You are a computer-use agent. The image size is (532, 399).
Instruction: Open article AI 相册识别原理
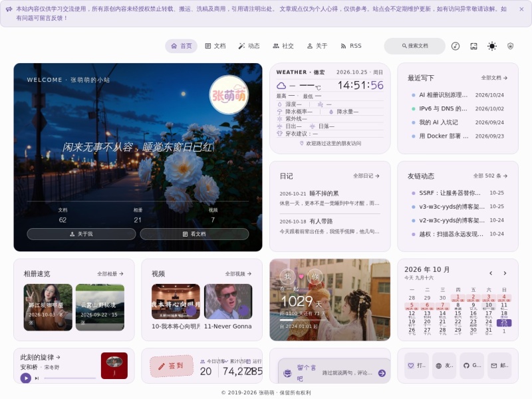point(458,95)
